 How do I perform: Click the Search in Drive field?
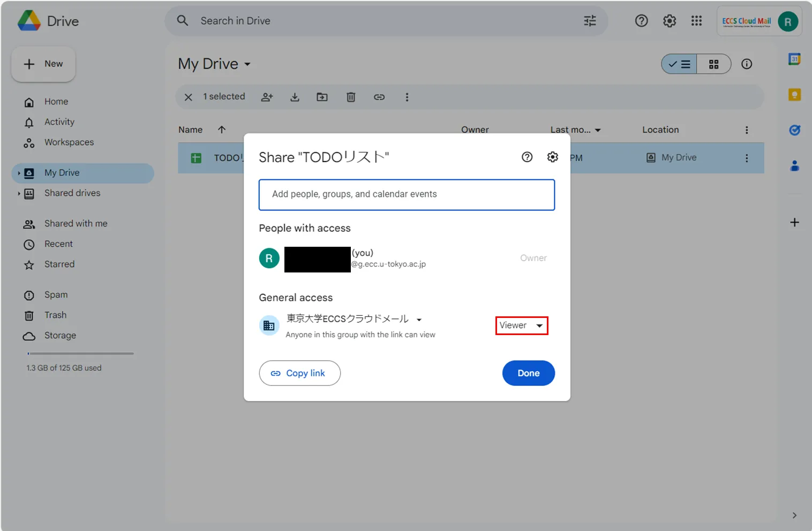pyautogui.click(x=386, y=21)
